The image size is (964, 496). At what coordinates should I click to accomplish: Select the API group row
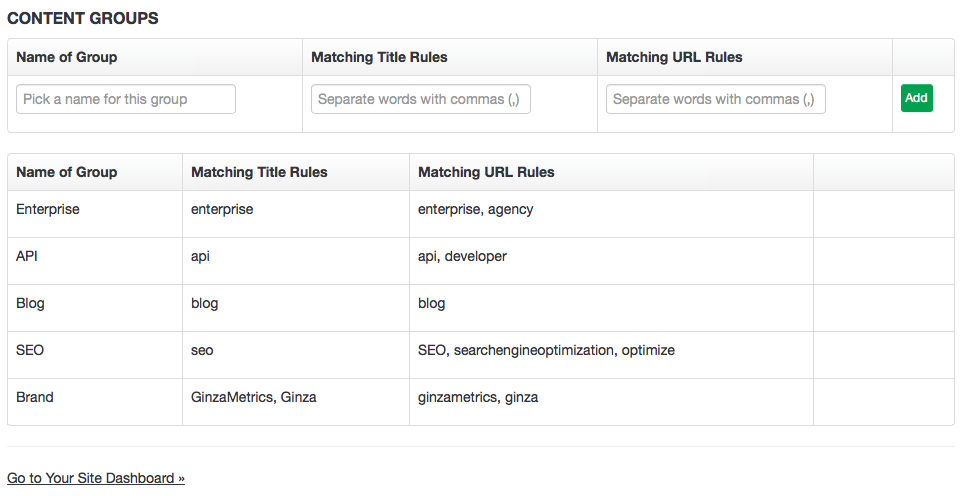[x=481, y=261]
